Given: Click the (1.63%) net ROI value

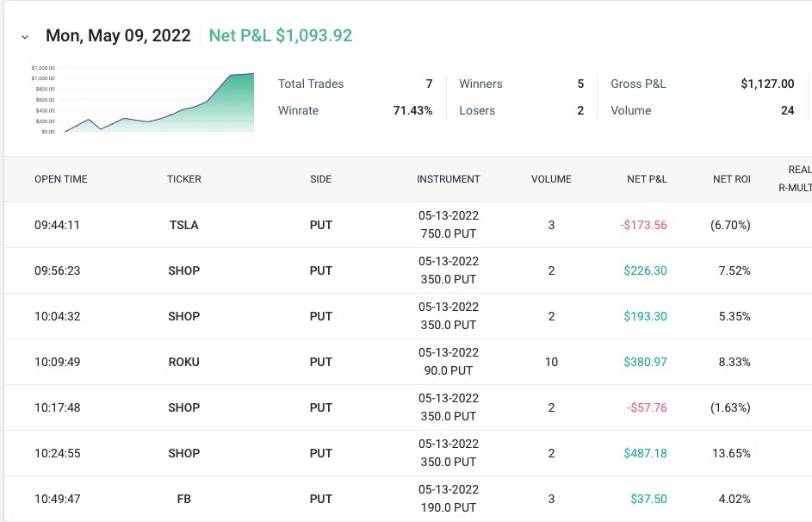Looking at the screenshot, I should click(730, 407).
